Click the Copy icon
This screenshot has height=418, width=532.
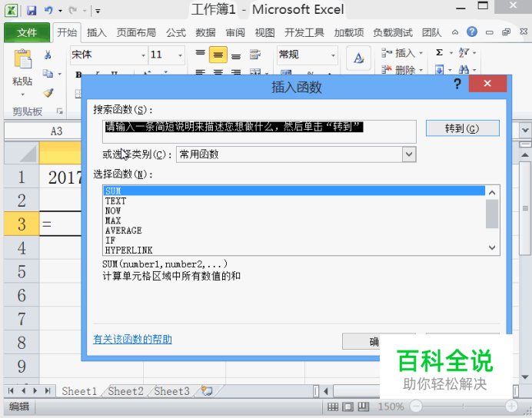coord(48,73)
